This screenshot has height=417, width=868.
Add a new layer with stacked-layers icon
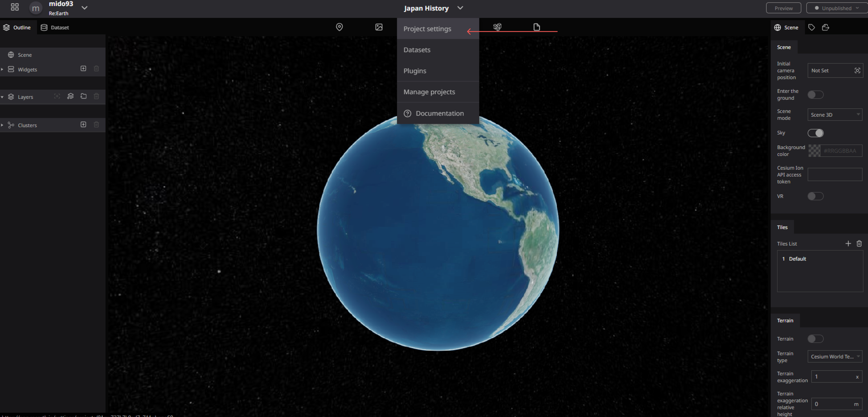tap(70, 96)
